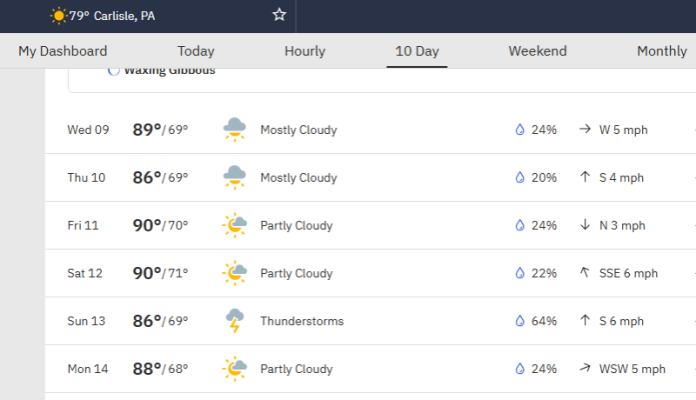Click the Partly Cloudy icon for Fri 11

coord(234,226)
